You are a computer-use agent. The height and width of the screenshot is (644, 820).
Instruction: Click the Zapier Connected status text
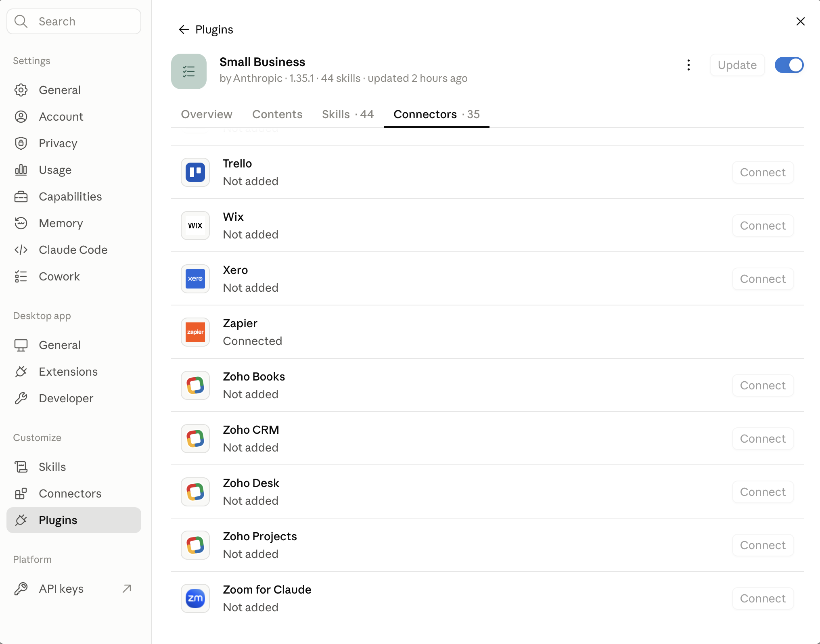pyautogui.click(x=253, y=341)
